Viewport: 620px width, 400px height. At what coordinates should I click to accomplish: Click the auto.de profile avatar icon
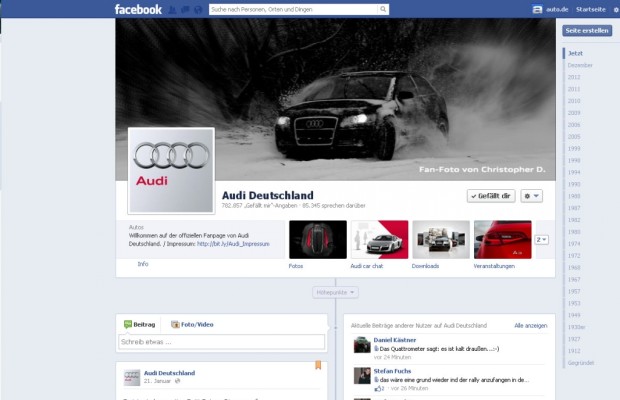pos(537,9)
